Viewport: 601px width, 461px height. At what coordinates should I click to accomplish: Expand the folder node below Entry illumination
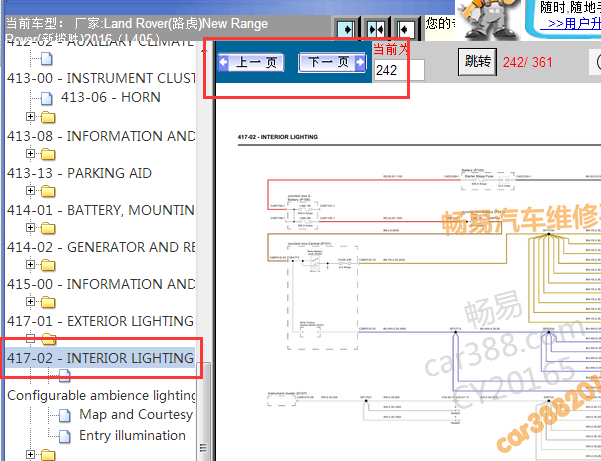tap(30, 454)
